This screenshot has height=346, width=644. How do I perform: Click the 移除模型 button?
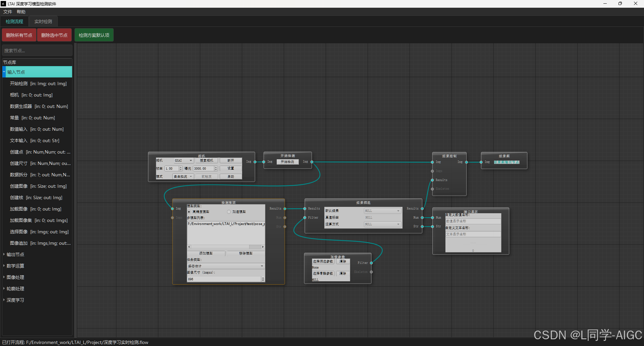click(x=246, y=253)
